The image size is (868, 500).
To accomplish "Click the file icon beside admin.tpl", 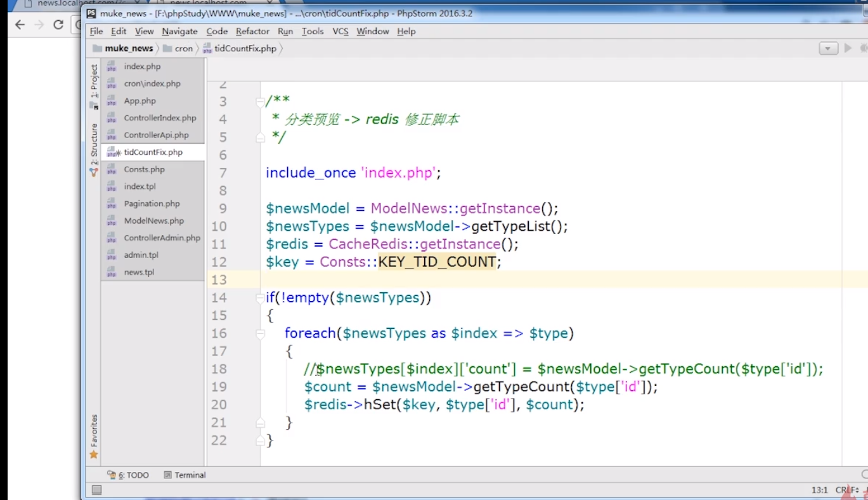I will point(112,255).
